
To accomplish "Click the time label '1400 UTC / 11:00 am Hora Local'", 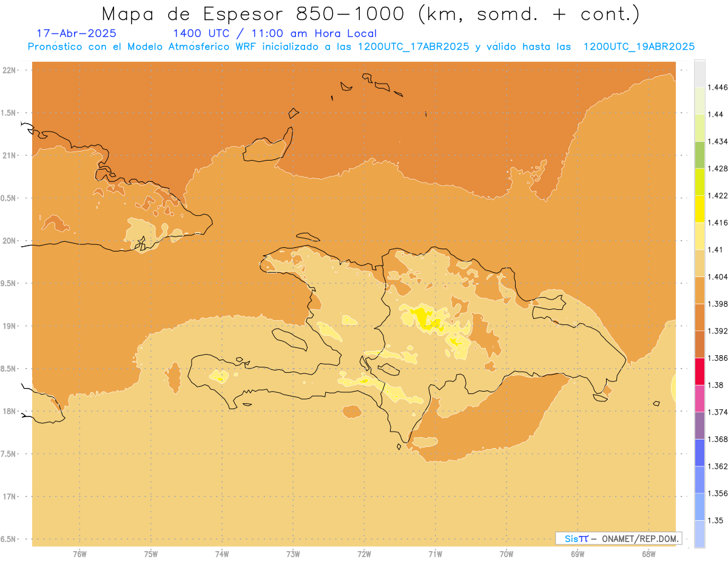I will [275, 33].
